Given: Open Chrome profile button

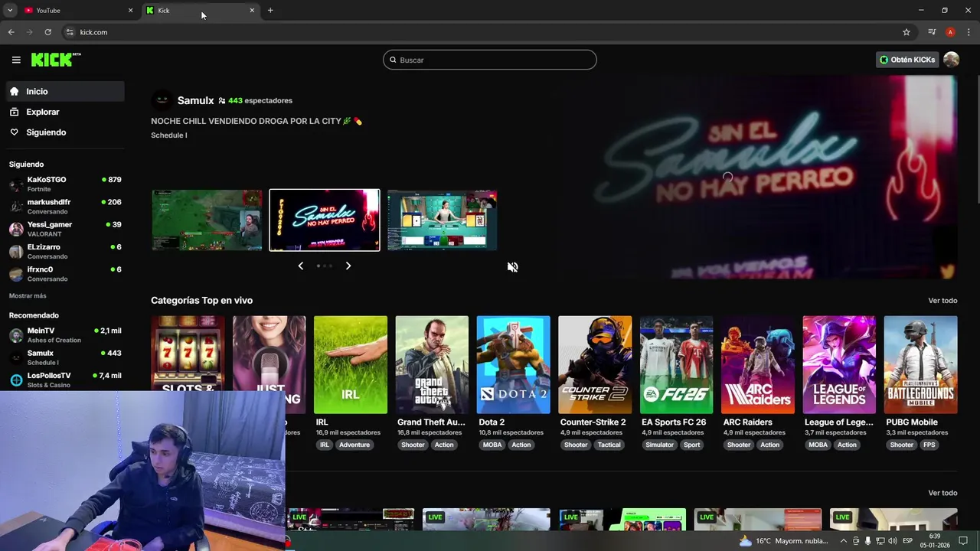Looking at the screenshot, I should (x=950, y=32).
